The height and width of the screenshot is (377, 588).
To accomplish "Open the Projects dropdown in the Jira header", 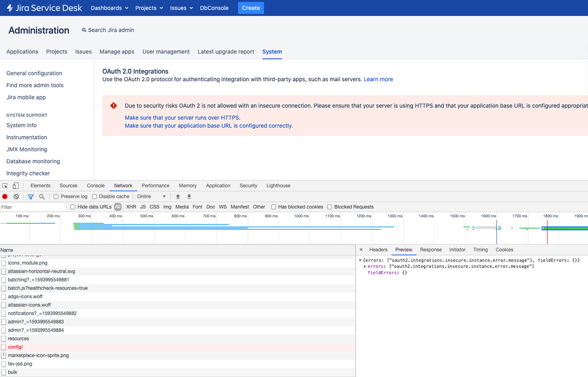I will tap(150, 8).
